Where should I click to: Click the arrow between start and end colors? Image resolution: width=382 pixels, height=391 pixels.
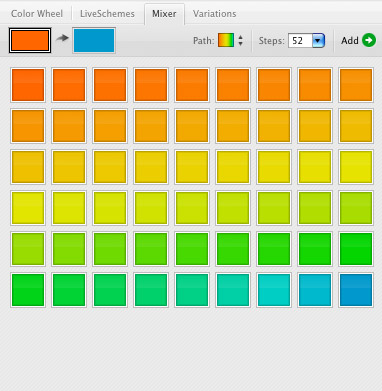[x=62, y=38]
